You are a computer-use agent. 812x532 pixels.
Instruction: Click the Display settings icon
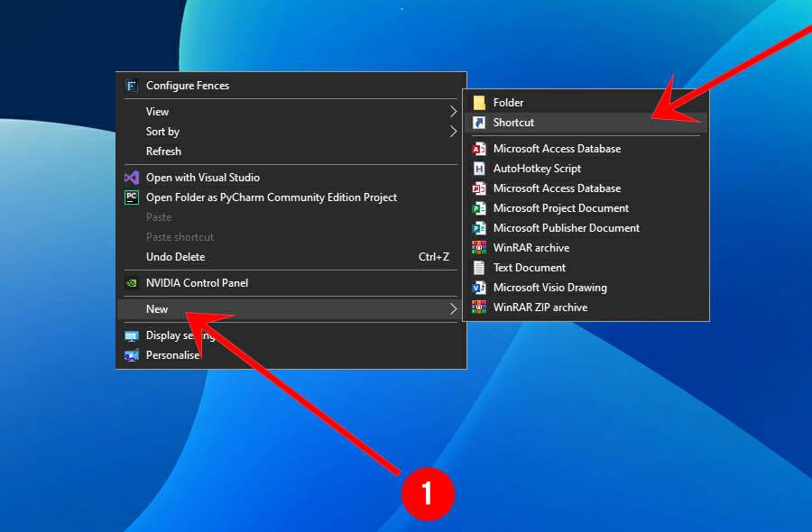(131, 335)
